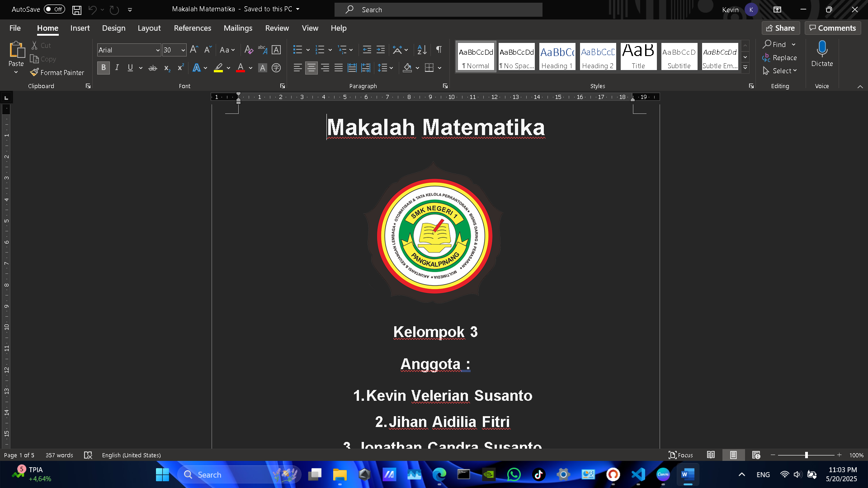The width and height of the screenshot is (868, 488).
Task: Click the Dictate microphone icon
Action: point(822,49)
